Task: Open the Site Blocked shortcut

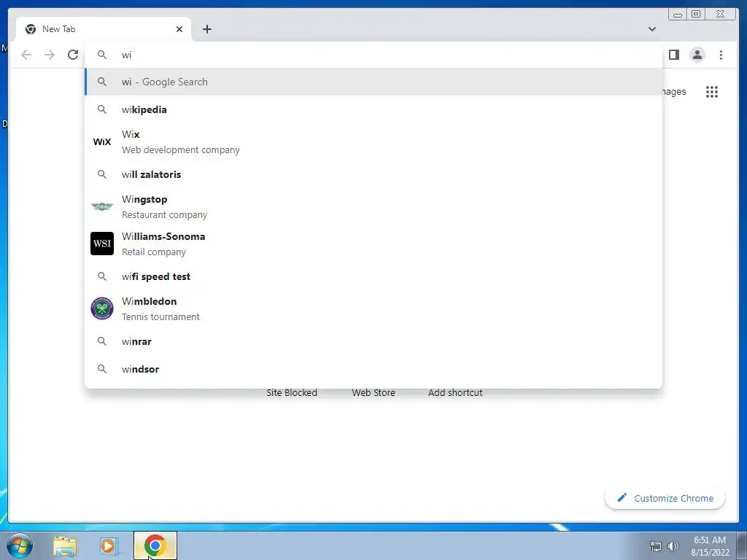Action: [292, 393]
